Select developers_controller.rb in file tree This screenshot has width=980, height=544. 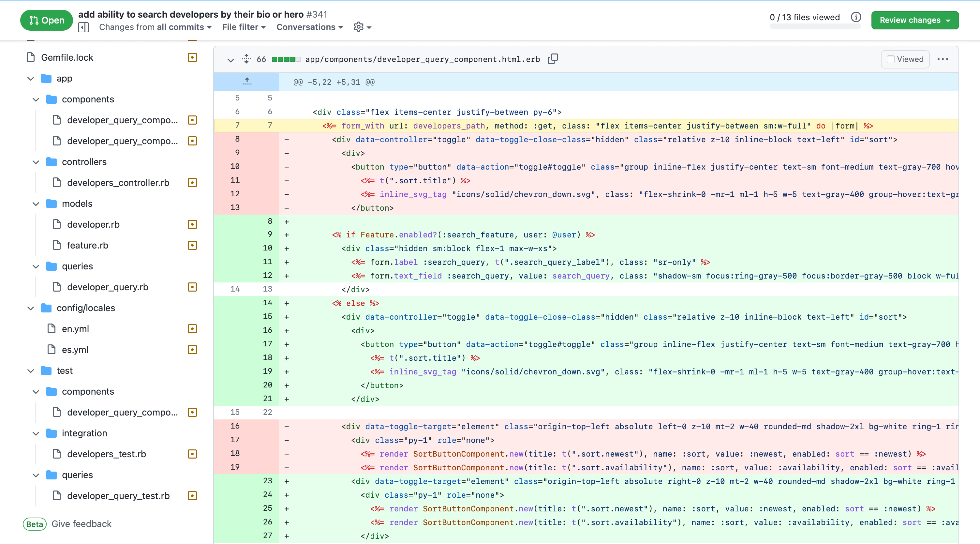tap(118, 183)
